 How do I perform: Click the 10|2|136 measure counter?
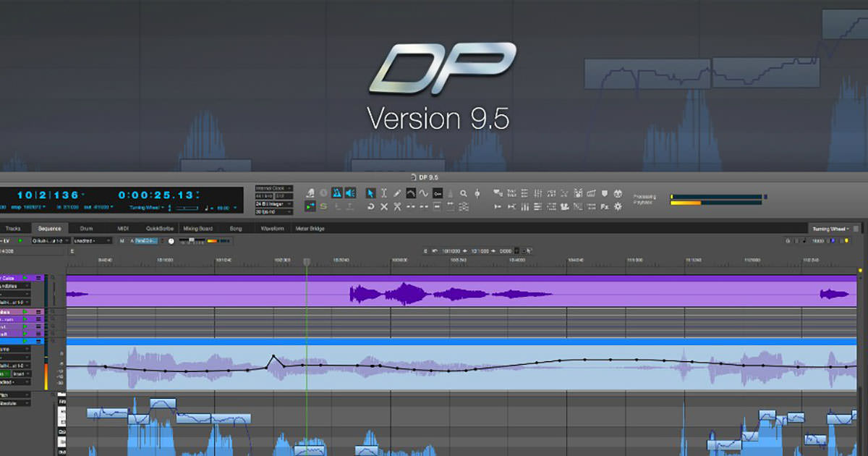[47, 195]
